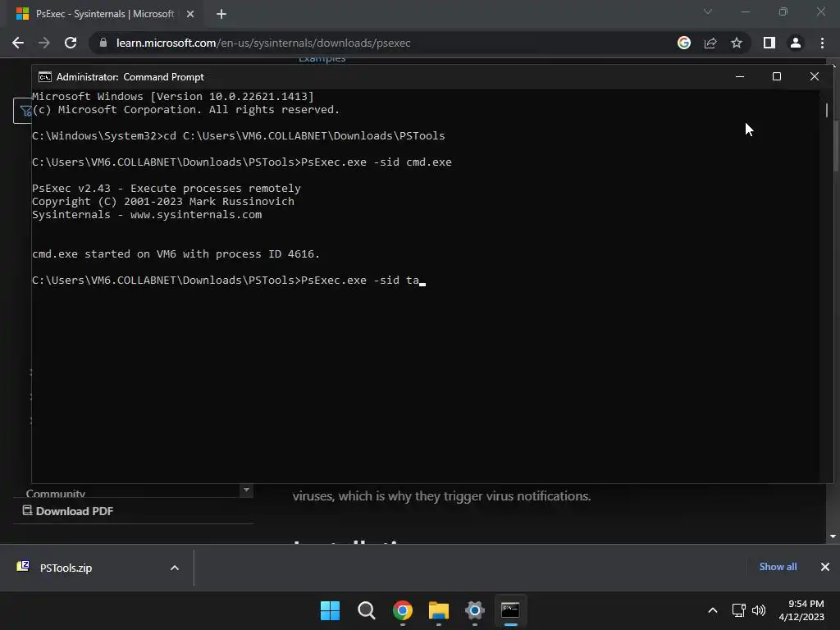Click the Community sidebar item
Screen dimensions: 840x630
coord(55,493)
